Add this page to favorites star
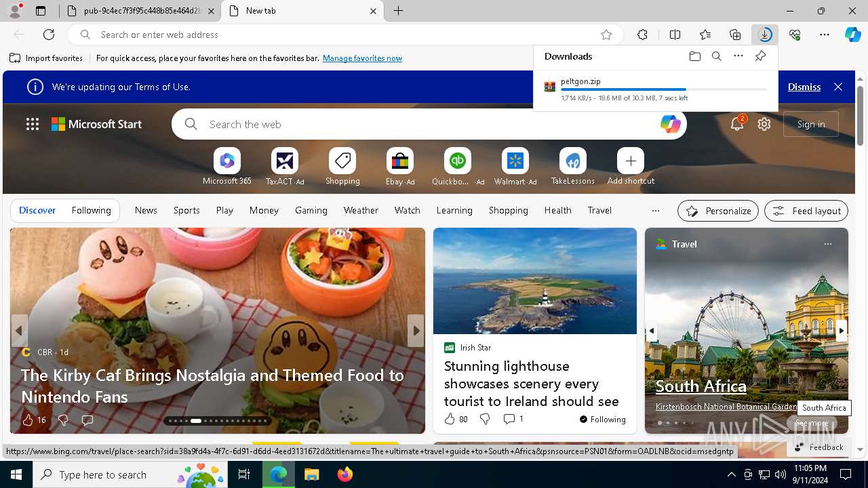 point(606,35)
